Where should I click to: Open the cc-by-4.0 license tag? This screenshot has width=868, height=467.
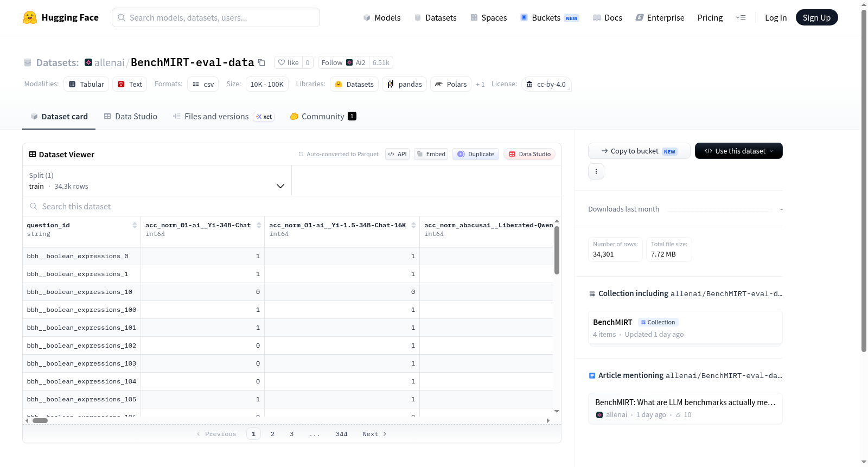pos(546,84)
